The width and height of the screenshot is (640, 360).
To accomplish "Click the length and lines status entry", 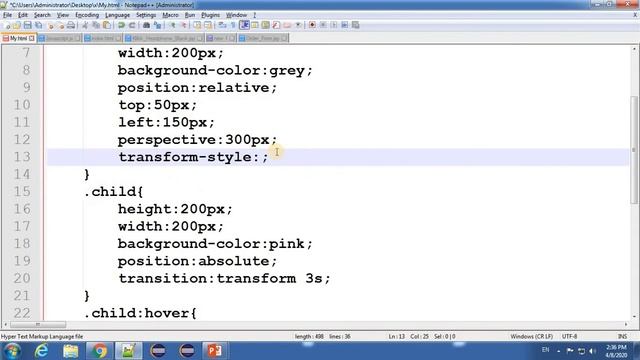I will [x=322, y=336].
